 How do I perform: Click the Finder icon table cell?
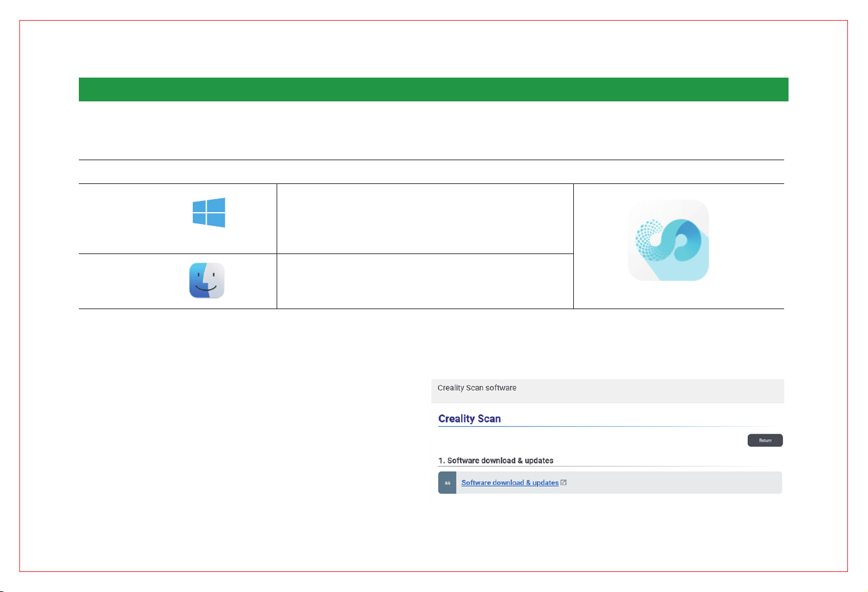click(178, 281)
